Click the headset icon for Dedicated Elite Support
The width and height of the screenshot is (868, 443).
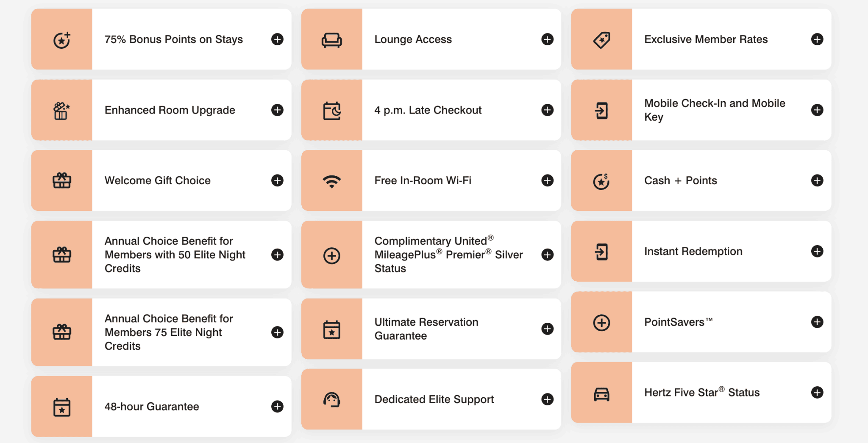(331, 399)
